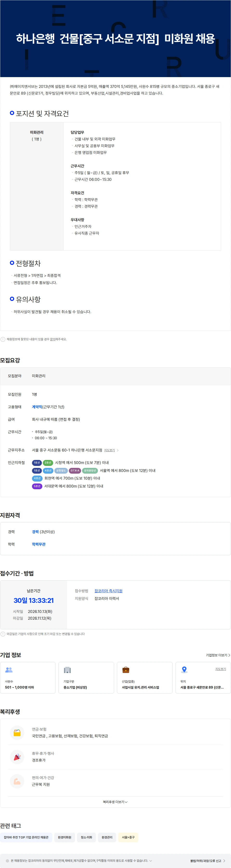Click the info icon beside 마감일 notice
Viewport: 231px width, 868px height.
pyautogui.click(x=3, y=634)
